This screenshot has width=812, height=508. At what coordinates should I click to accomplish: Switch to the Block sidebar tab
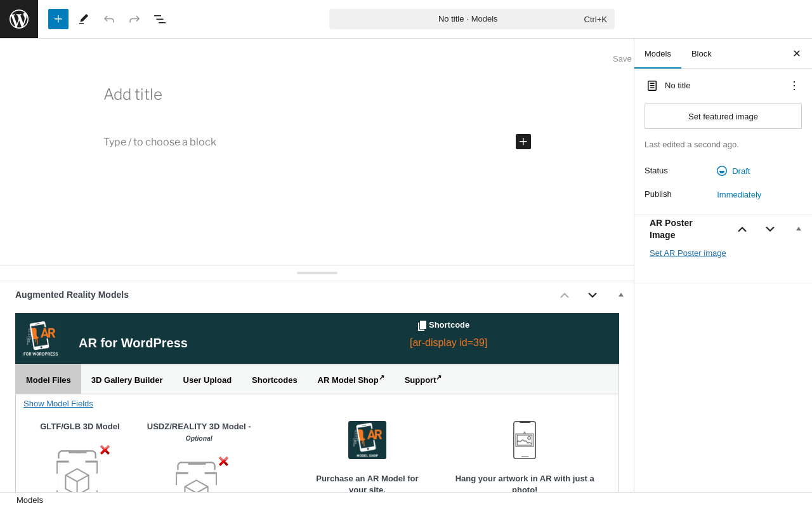[x=702, y=53]
